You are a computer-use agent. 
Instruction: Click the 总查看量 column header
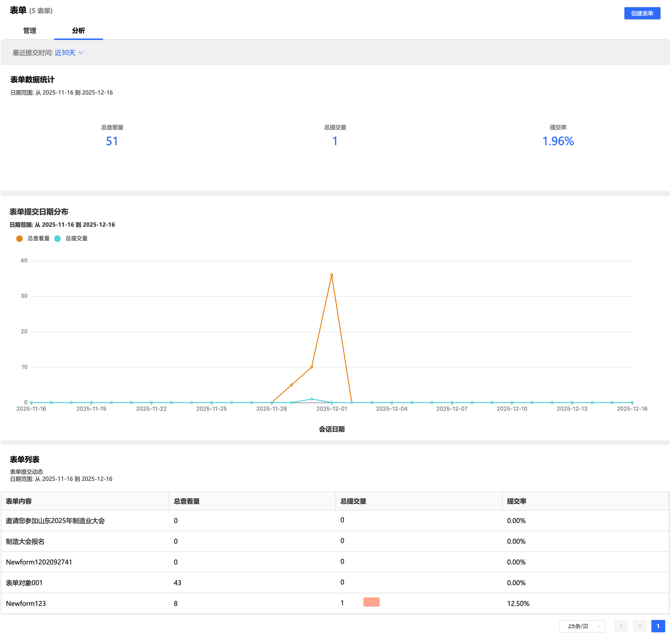[x=187, y=501]
